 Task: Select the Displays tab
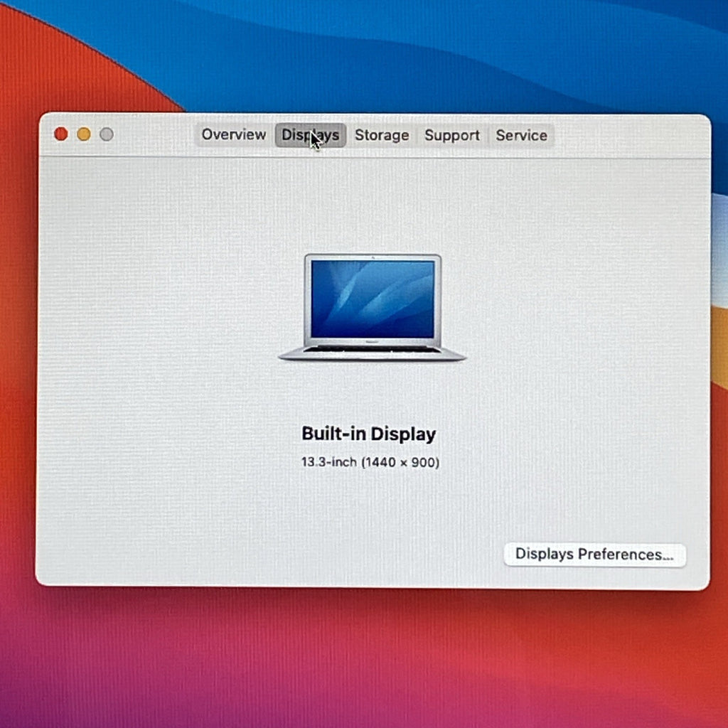tap(310, 135)
